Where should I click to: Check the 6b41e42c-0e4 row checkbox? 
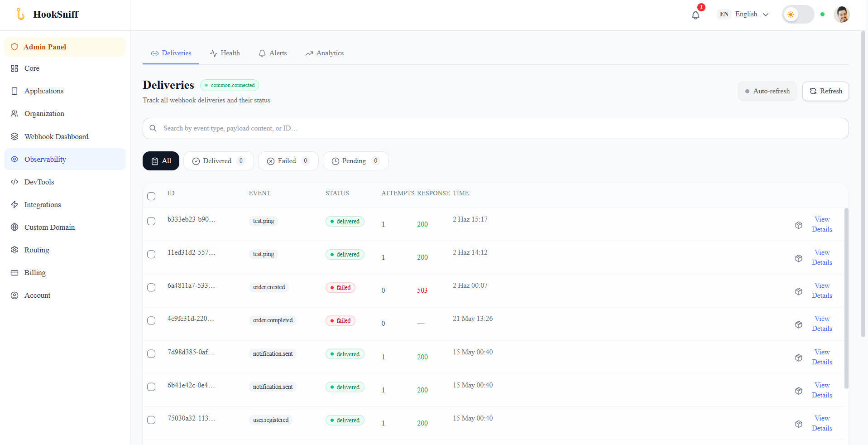tap(151, 387)
